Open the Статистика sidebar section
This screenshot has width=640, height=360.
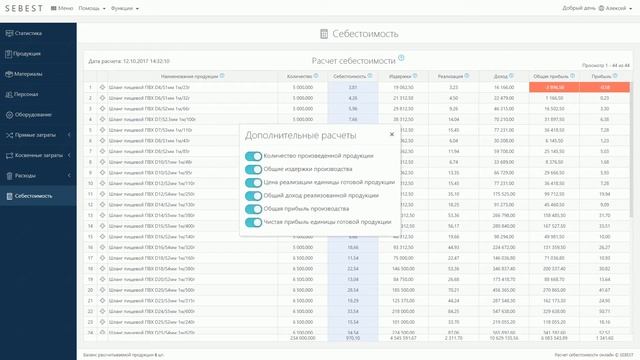click(x=38, y=33)
